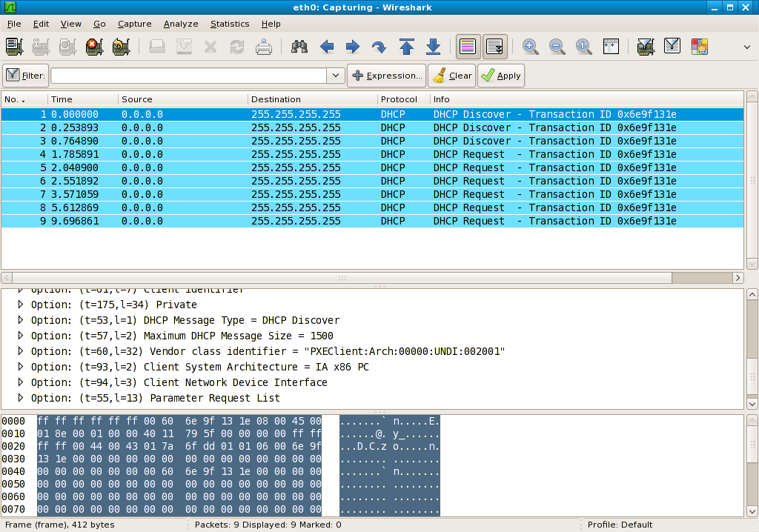Open the list of capture interfaces
This screenshot has width=759, height=532.
click(x=14, y=47)
